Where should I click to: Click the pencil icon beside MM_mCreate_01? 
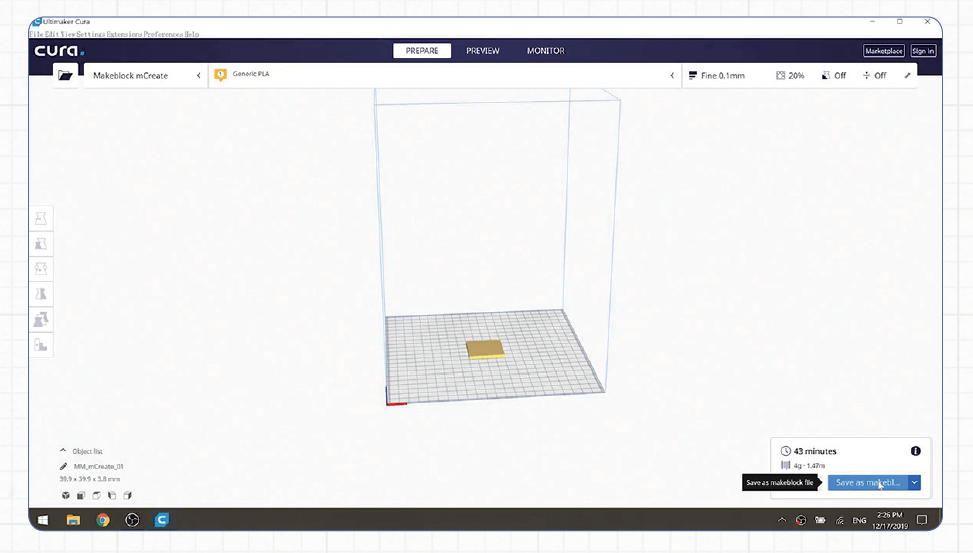(x=64, y=466)
